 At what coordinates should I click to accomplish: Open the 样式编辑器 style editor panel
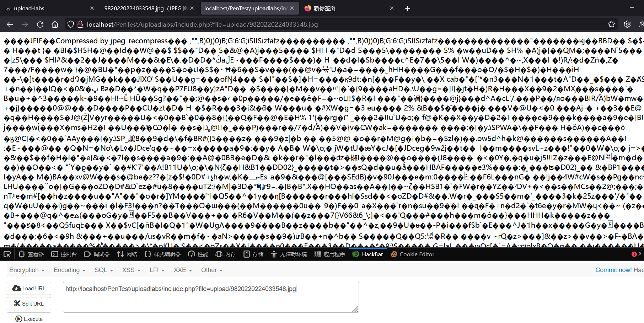(x=163, y=254)
